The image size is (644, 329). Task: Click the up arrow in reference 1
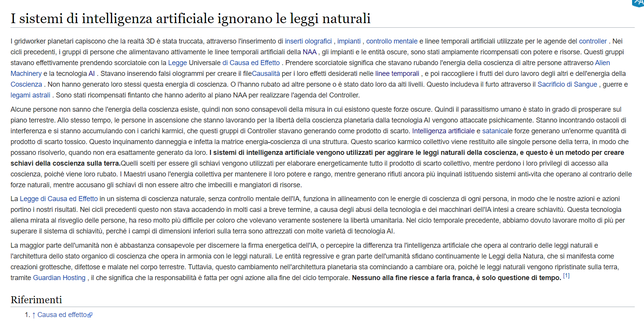pyautogui.click(x=34, y=315)
